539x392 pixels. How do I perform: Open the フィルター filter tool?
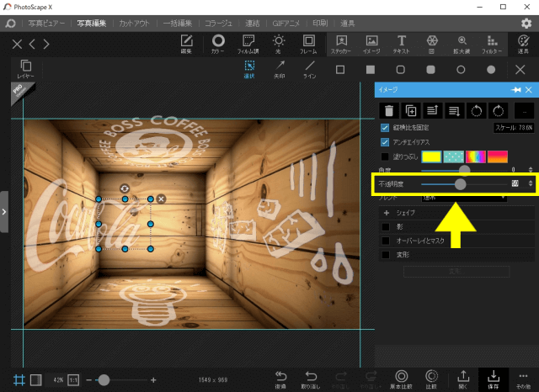[x=492, y=44]
